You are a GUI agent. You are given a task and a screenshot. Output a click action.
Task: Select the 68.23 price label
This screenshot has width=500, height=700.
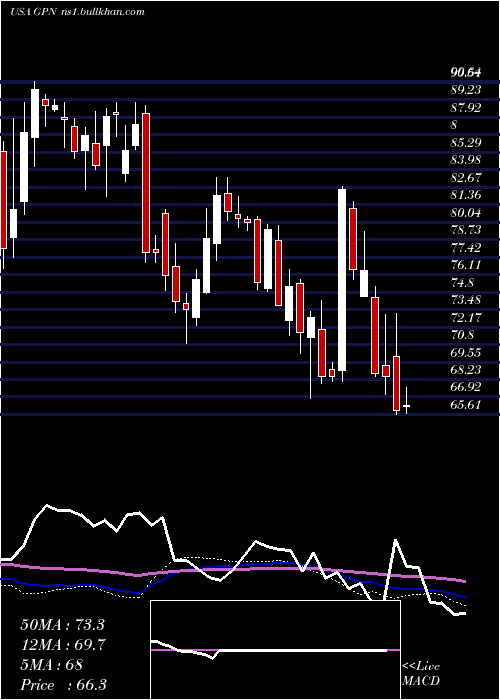466,370
